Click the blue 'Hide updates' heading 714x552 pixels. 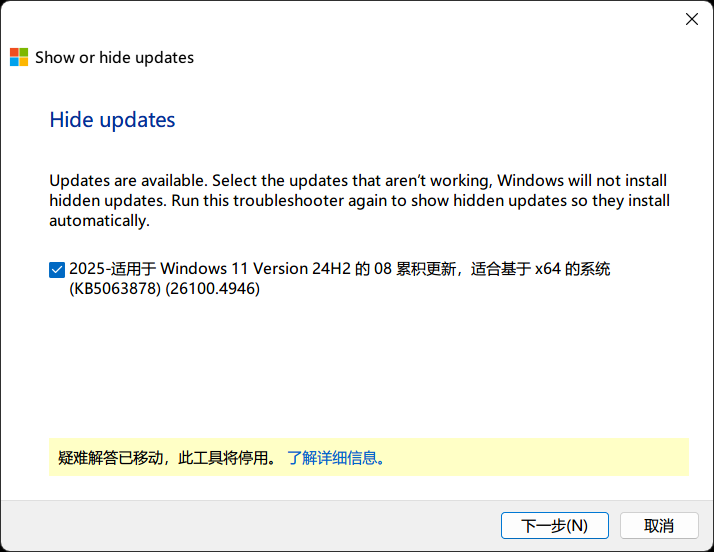(112, 120)
